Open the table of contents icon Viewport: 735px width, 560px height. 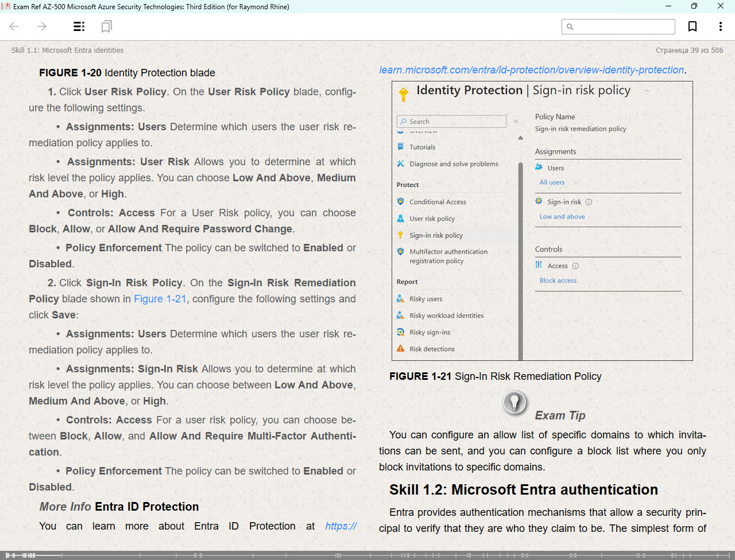coord(79,26)
